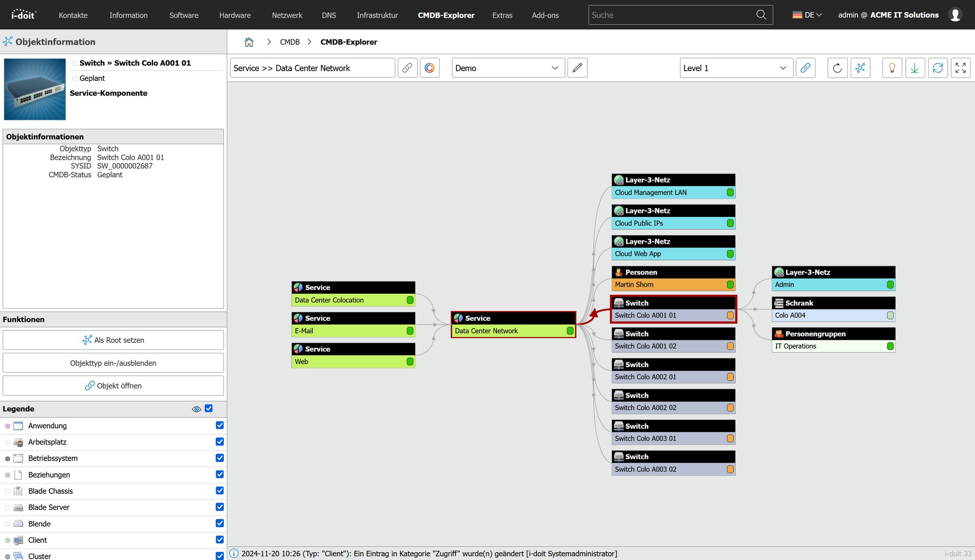Image resolution: width=975 pixels, height=560 pixels.
Task: Open the node graph view icon
Action: (860, 68)
